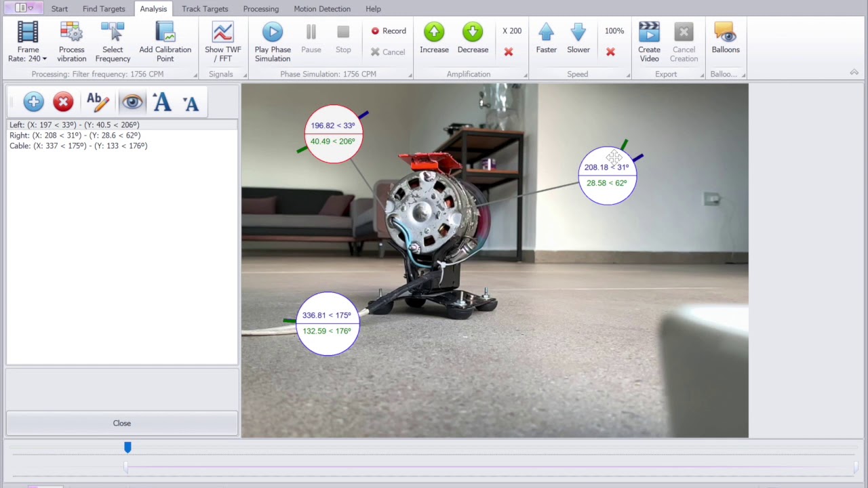Collapse the ribbon with the chevron
This screenshot has height=488, width=868.
coord(854,73)
